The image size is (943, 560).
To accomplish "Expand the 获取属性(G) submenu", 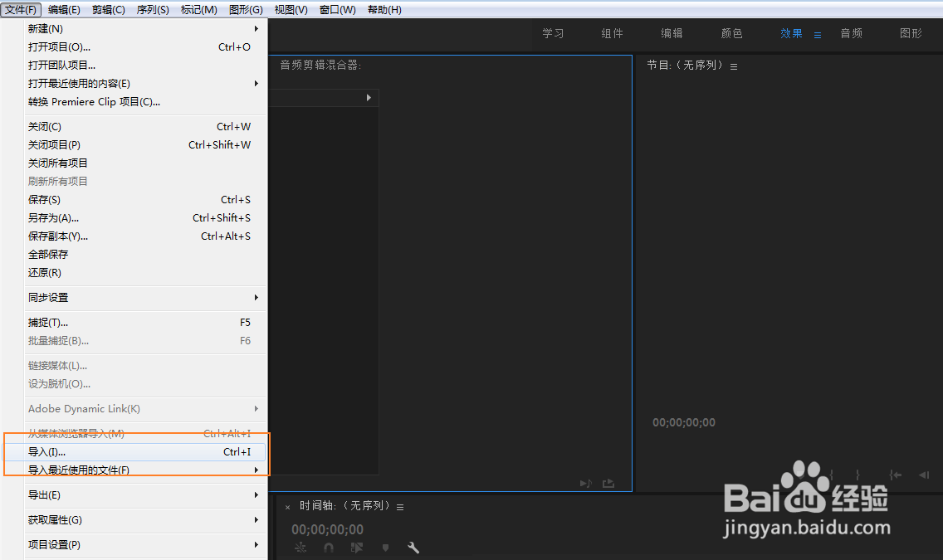I will tap(144, 519).
